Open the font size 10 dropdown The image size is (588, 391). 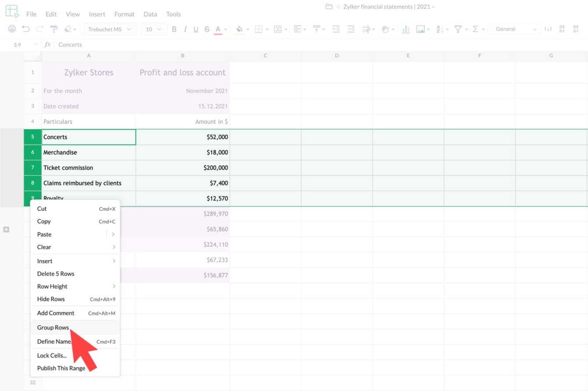(x=153, y=29)
